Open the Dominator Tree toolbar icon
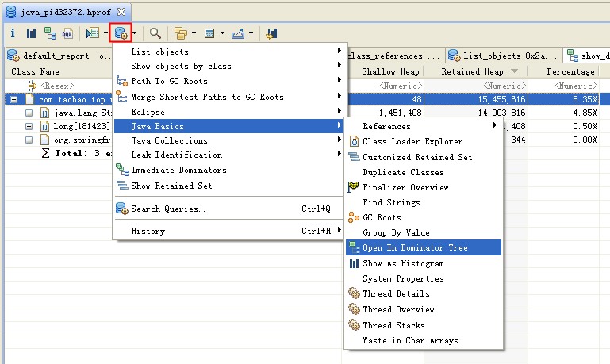This screenshot has width=610, height=364. click(49, 33)
